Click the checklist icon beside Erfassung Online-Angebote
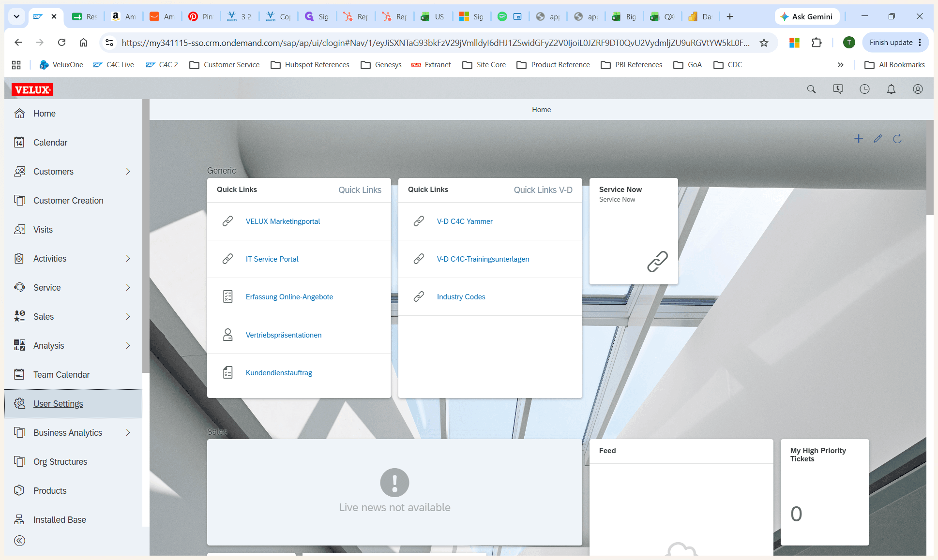This screenshot has height=560, width=938. 227,296
